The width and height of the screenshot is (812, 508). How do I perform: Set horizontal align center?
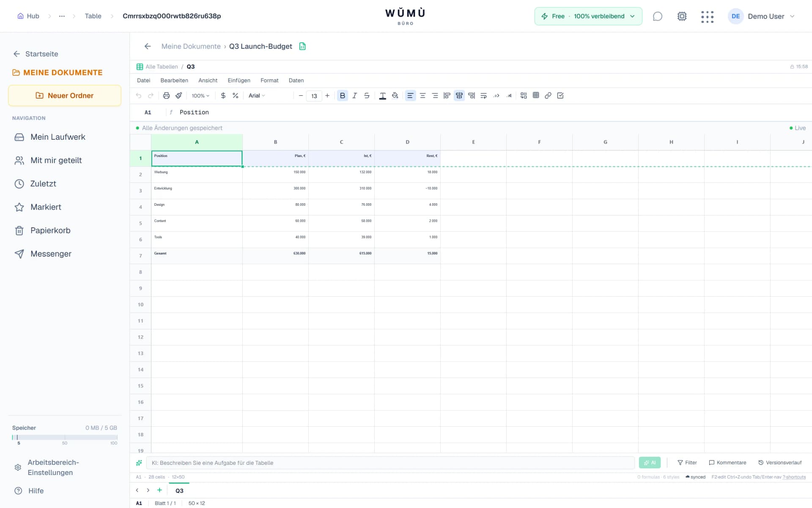pyautogui.click(x=422, y=96)
